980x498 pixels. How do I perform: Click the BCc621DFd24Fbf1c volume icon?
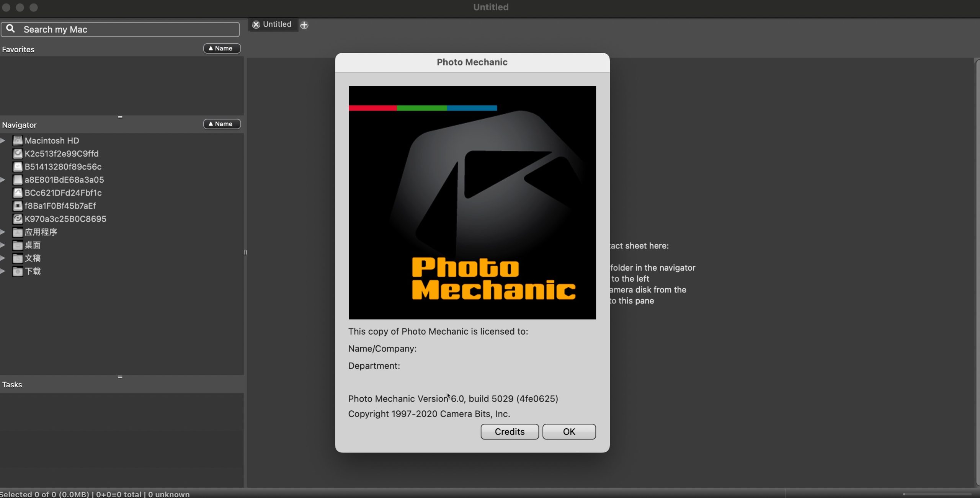(18, 193)
